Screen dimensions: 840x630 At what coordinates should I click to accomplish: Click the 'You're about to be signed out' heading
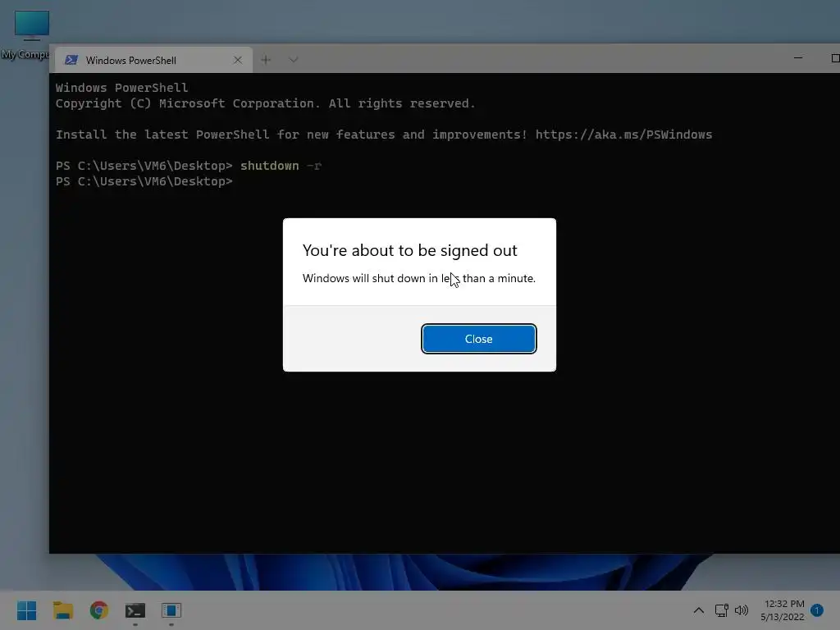(410, 250)
